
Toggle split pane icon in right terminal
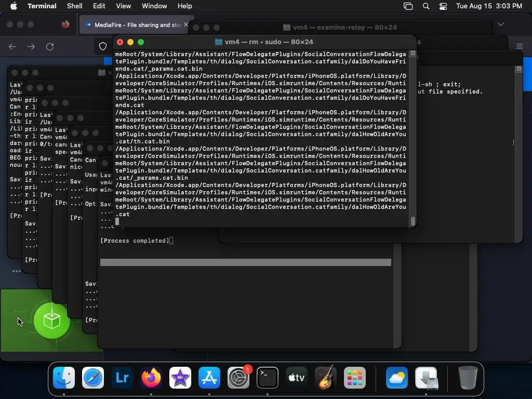pyautogui.click(x=519, y=69)
